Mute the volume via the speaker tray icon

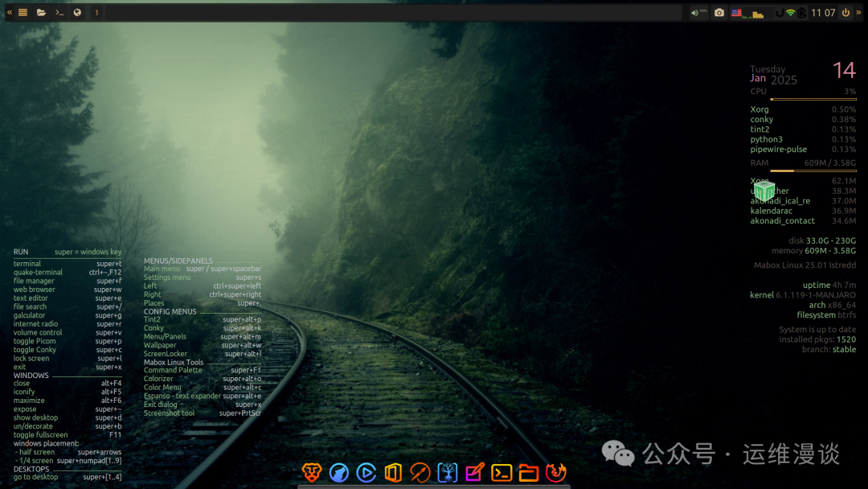(694, 12)
